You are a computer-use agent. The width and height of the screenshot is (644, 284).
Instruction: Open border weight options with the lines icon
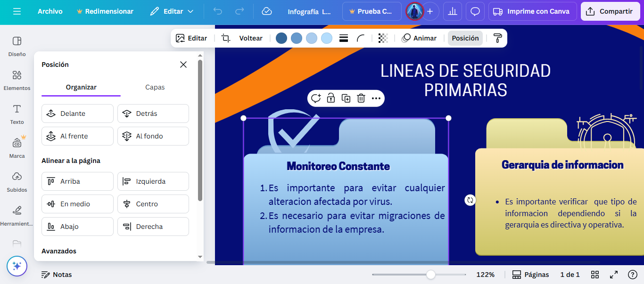pyautogui.click(x=344, y=38)
